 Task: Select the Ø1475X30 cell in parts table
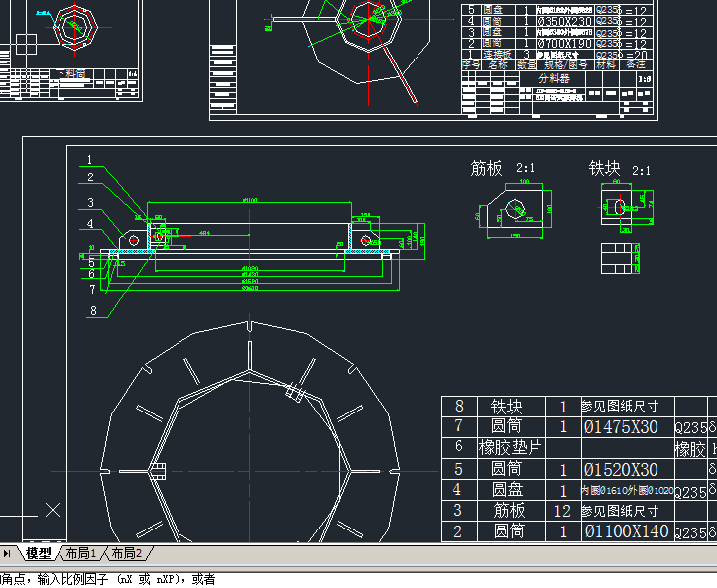click(621, 427)
